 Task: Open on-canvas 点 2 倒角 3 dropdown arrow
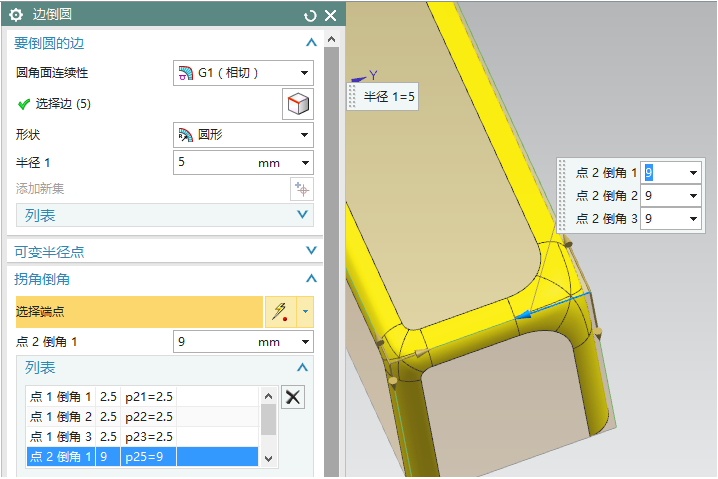pyautogui.click(x=693, y=218)
